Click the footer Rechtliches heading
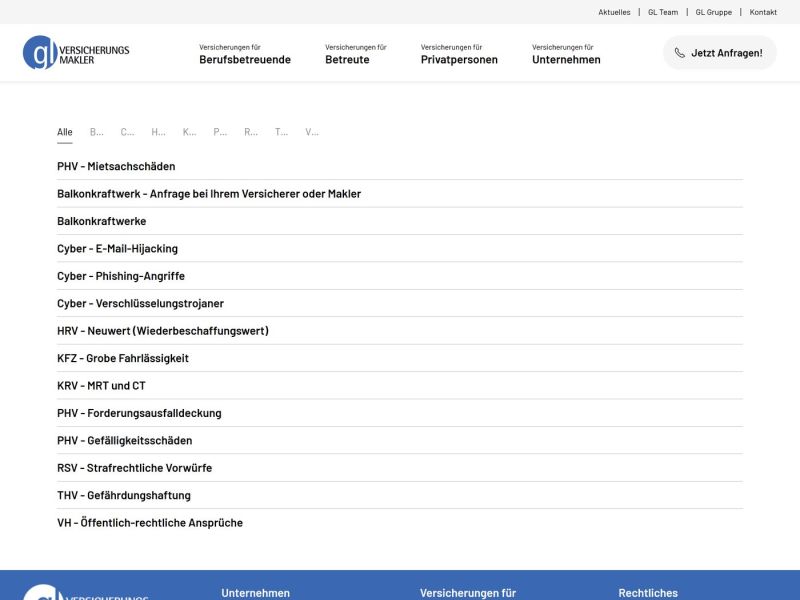Viewport: 800px width, 600px height. pyautogui.click(x=648, y=593)
